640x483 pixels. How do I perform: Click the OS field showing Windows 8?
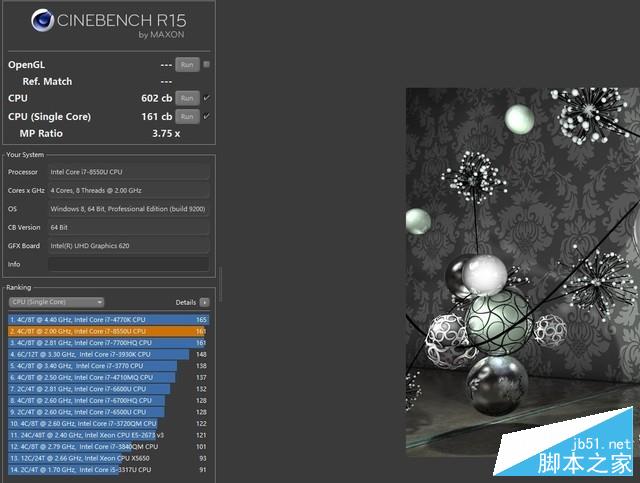[129, 209]
